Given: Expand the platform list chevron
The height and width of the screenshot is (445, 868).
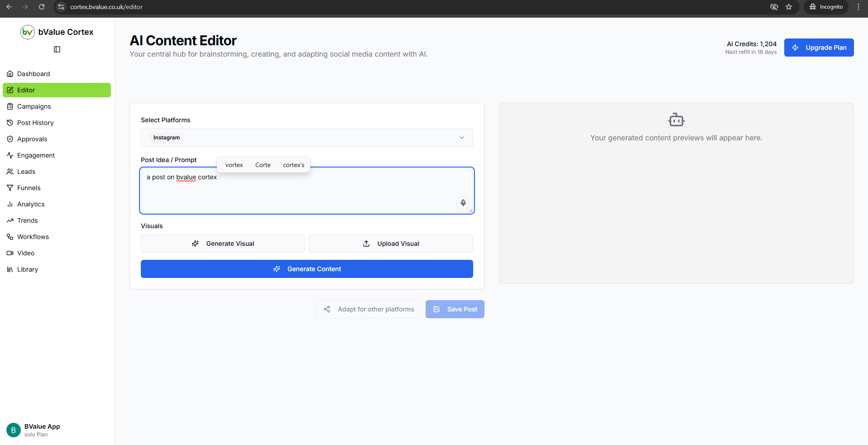Looking at the screenshot, I should pyautogui.click(x=461, y=138).
